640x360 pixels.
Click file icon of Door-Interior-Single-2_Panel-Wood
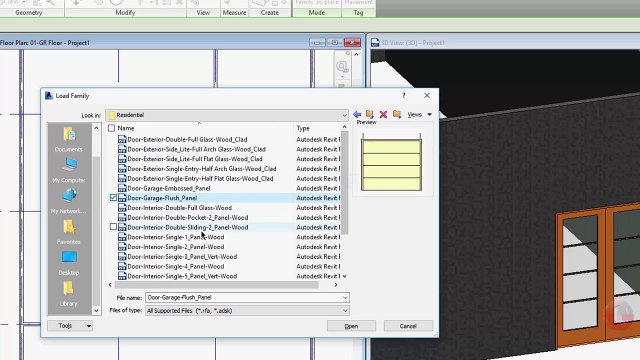pos(122,247)
